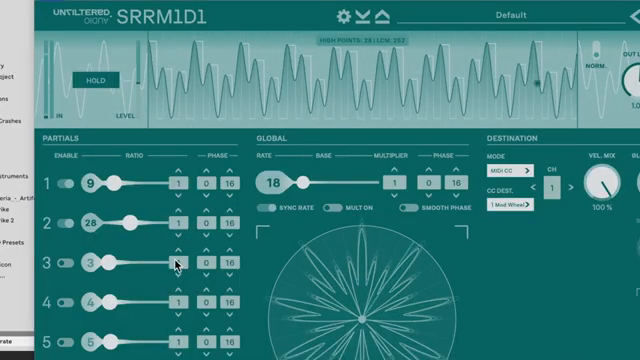
Task: Click partial 4 ratio slider handle
Action: click(109, 302)
